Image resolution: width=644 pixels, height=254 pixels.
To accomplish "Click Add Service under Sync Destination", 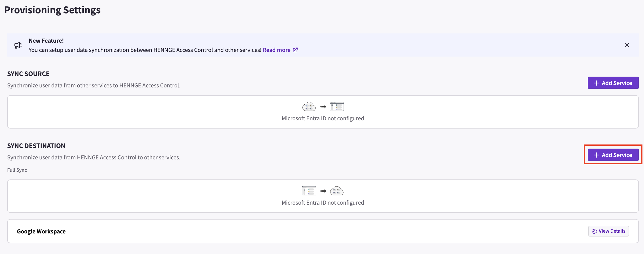I will (x=613, y=155).
